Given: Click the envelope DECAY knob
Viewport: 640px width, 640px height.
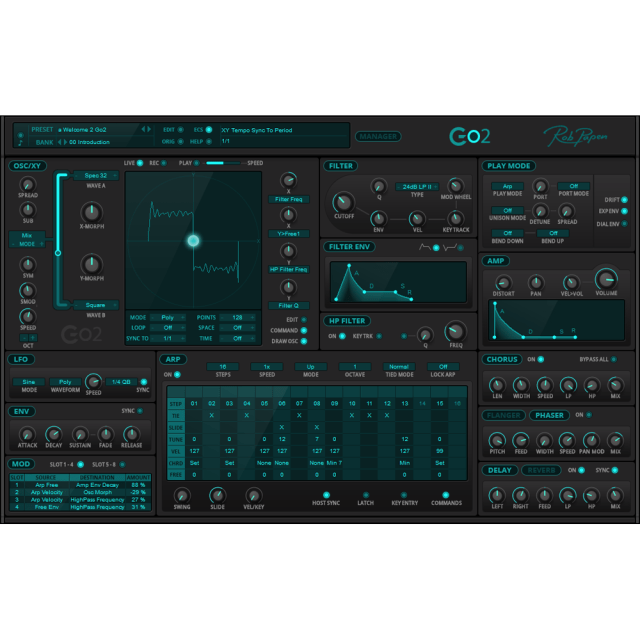Looking at the screenshot, I should coord(53,434).
